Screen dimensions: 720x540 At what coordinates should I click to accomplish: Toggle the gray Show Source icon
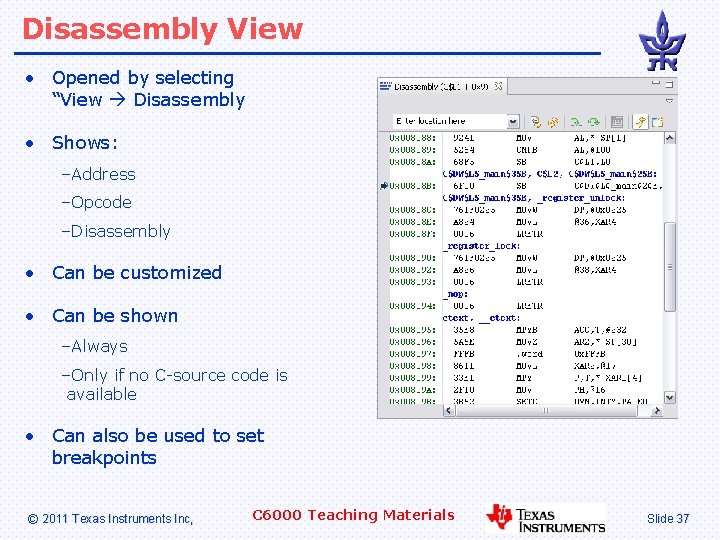point(617,122)
